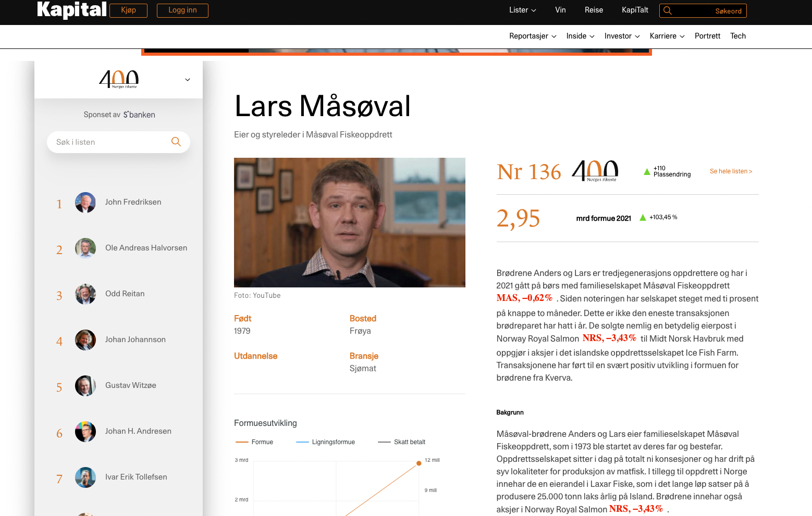This screenshot has height=516, width=812.
Task: Click the top search field Søkeord
Action: point(703,10)
